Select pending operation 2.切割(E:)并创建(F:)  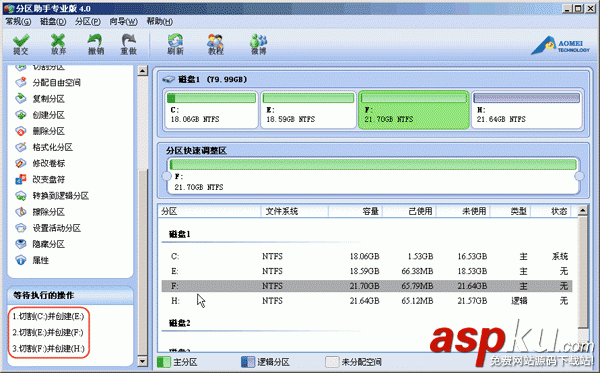pos(48,332)
